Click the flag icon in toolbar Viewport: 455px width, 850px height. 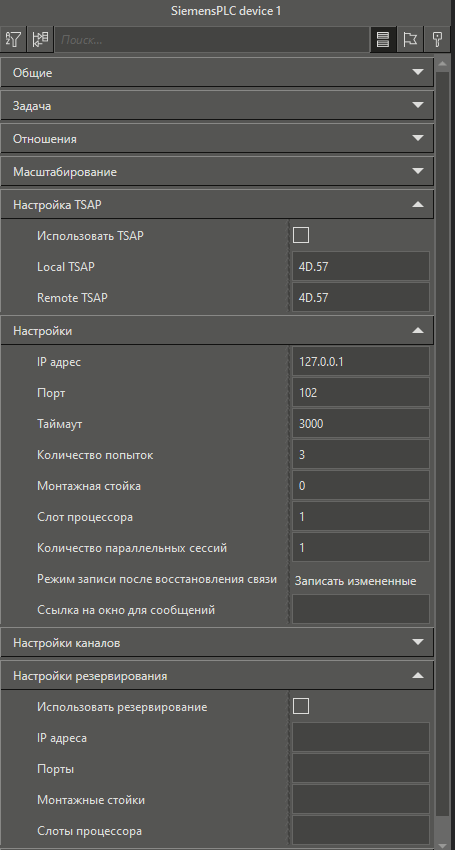click(410, 40)
